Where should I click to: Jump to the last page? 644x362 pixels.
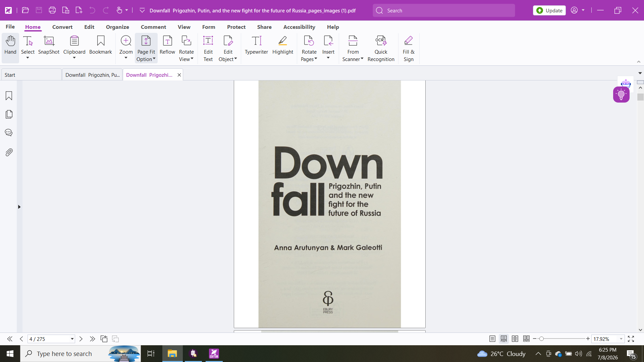pos(92,339)
